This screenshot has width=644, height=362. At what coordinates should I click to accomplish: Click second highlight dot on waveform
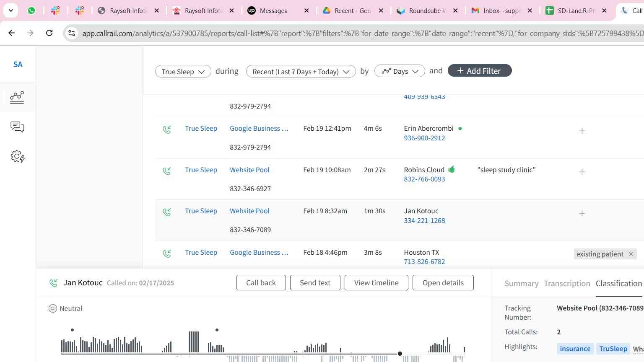[x=217, y=330]
